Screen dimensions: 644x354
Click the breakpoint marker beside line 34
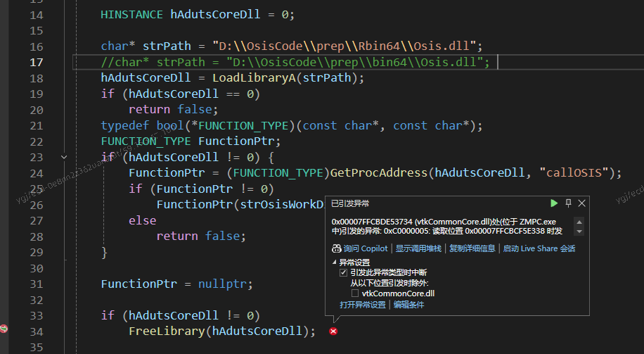[4, 329]
